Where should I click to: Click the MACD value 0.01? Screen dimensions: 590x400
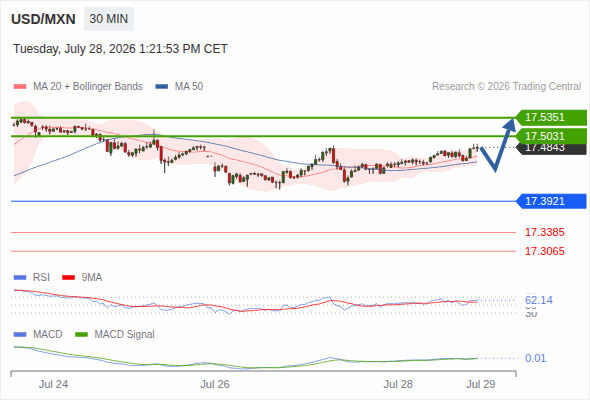point(535,358)
